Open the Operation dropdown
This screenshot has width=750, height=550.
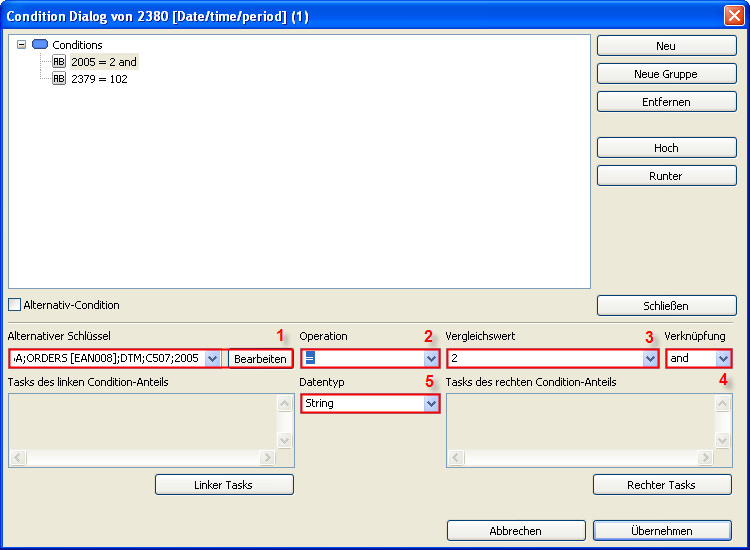431,358
